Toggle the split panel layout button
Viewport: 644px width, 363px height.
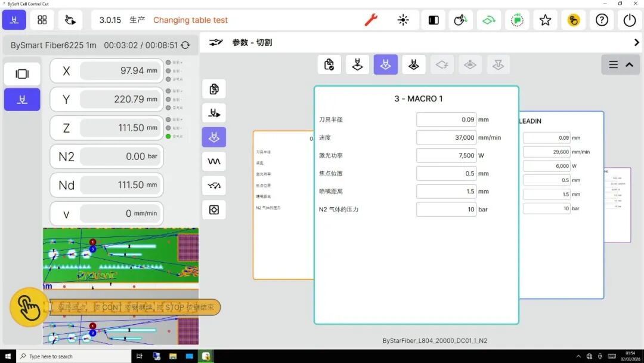click(434, 20)
